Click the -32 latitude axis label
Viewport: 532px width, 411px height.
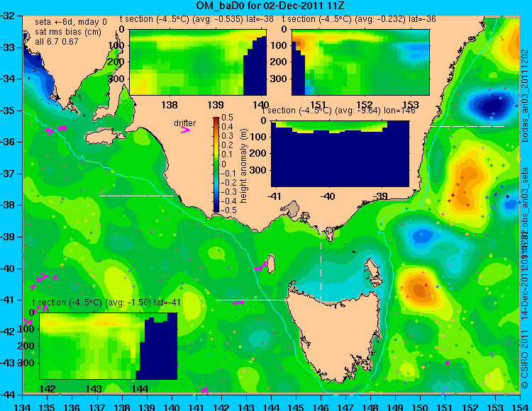[x=8, y=16]
